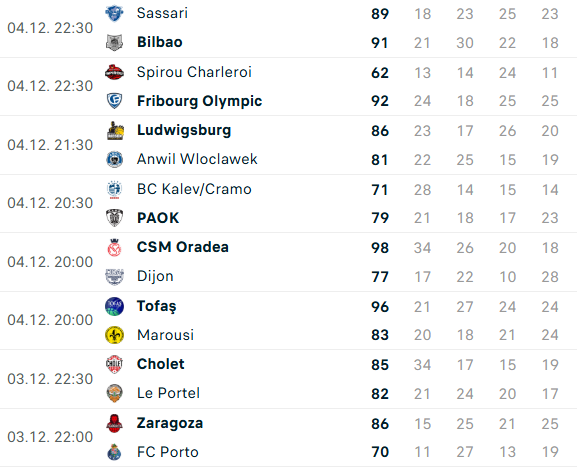Click the 03.12. 22:00 match time
Screen dimensions: 577x471
50,437
